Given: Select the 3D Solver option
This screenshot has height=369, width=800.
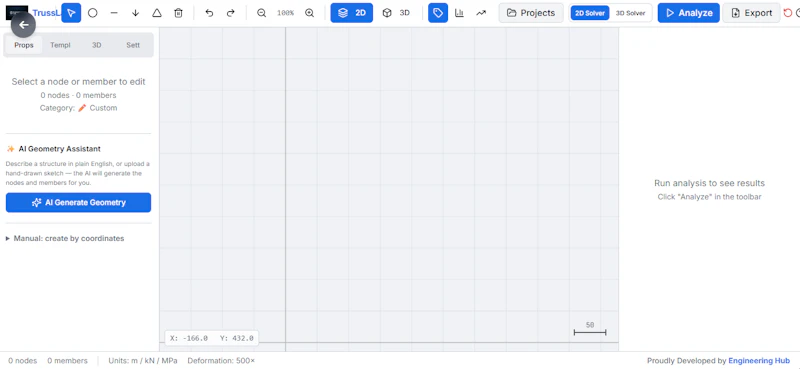Looking at the screenshot, I should (x=630, y=13).
